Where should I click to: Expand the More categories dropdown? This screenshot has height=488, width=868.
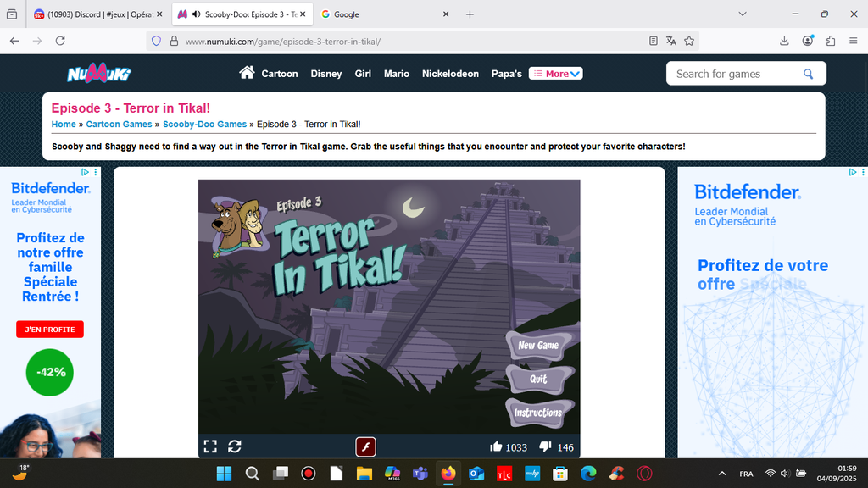[556, 74]
